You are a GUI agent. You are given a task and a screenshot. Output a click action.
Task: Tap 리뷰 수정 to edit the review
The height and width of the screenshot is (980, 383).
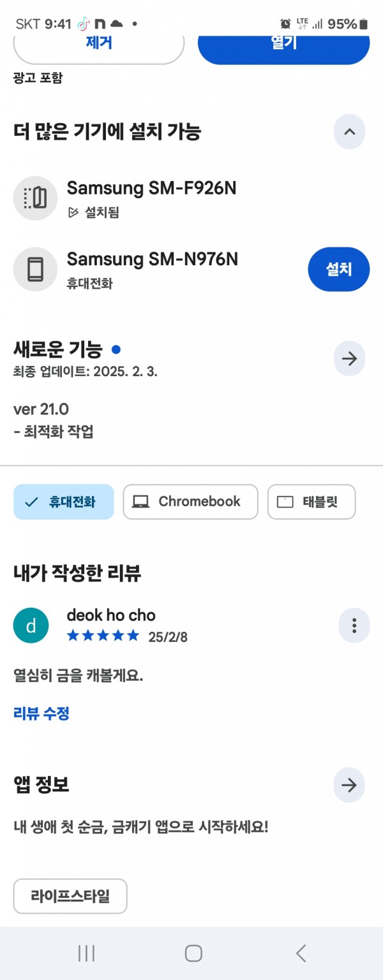tap(41, 713)
